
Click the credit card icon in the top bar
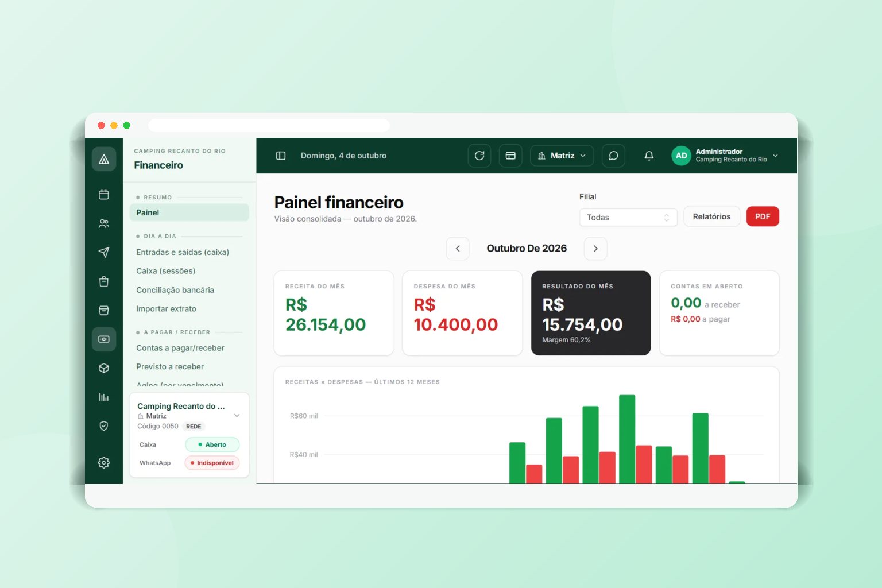[x=510, y=156]
